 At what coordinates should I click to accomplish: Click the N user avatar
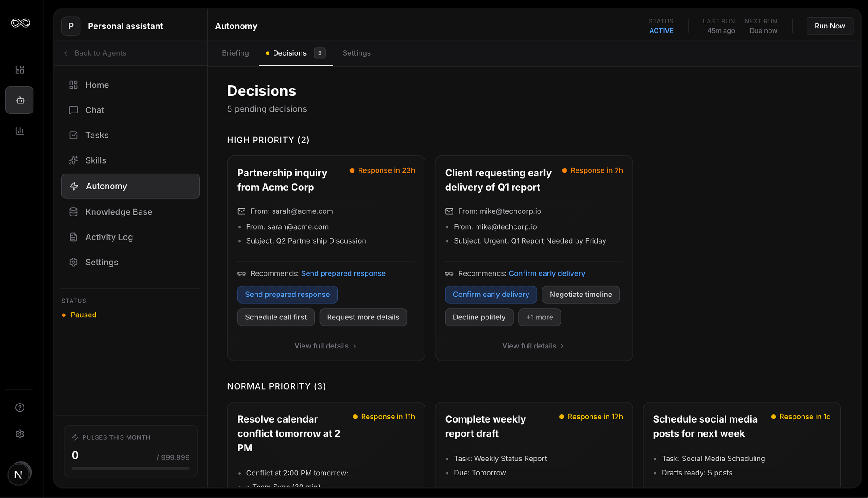click(x=19, y=474)
